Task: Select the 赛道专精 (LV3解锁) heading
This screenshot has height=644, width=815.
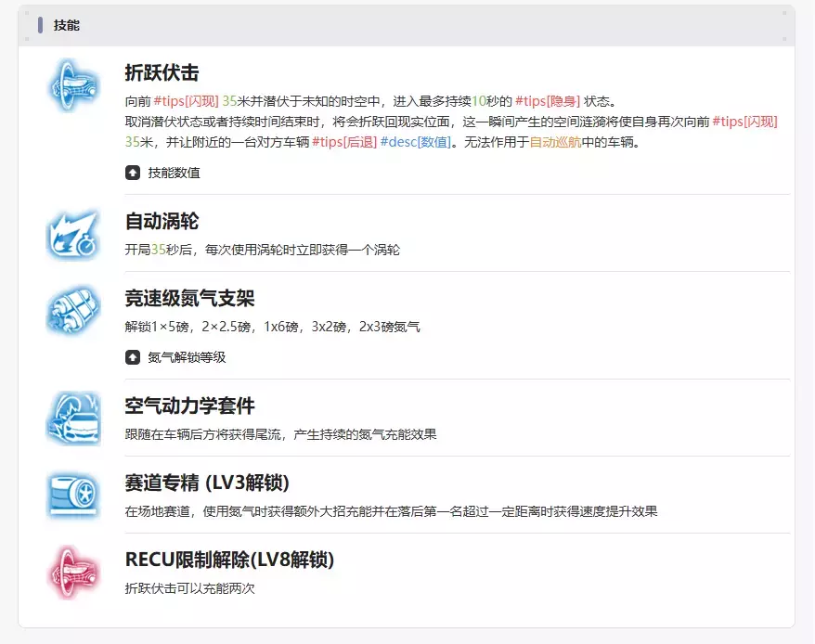Action: coord(207,483)
